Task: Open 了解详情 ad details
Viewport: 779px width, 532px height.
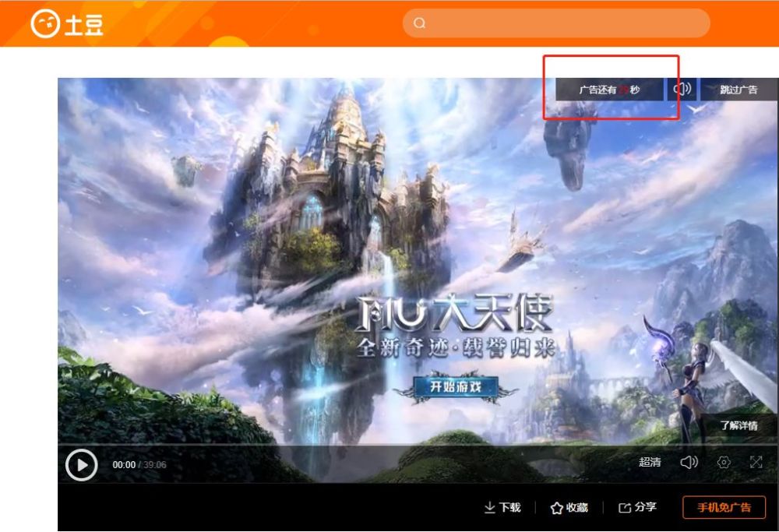Action: (x=738, y=425)
